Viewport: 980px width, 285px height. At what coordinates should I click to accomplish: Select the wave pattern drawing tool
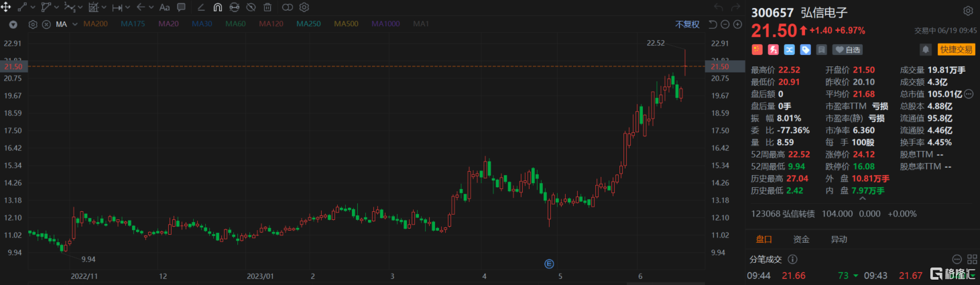pyautogui.click(x=70, y=7)
